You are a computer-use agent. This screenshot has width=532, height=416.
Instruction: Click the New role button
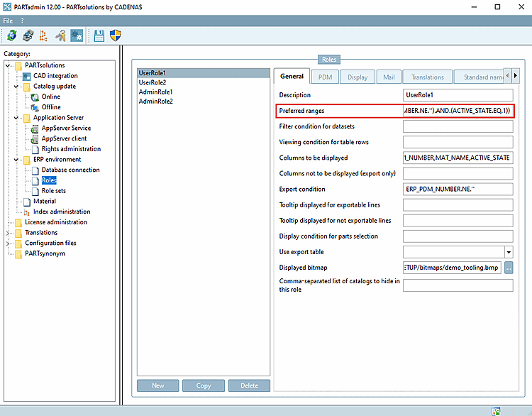pyautogui.click(x=157, y=385)
